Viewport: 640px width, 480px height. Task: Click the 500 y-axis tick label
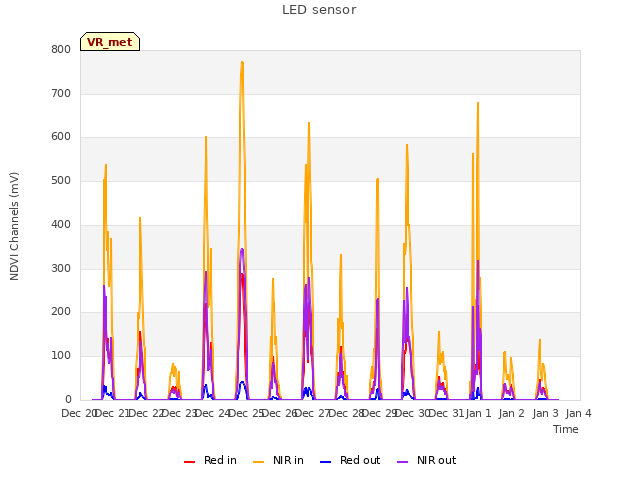point(61,180)
